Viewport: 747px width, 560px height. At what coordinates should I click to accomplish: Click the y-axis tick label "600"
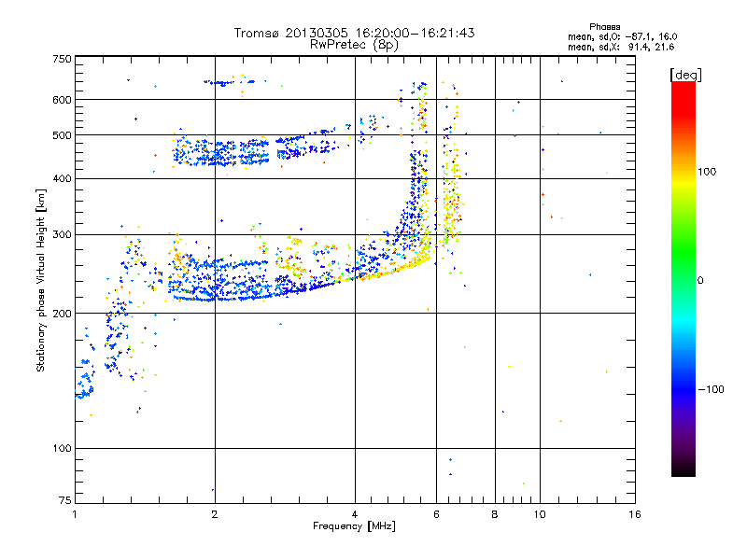pos(62,100)
